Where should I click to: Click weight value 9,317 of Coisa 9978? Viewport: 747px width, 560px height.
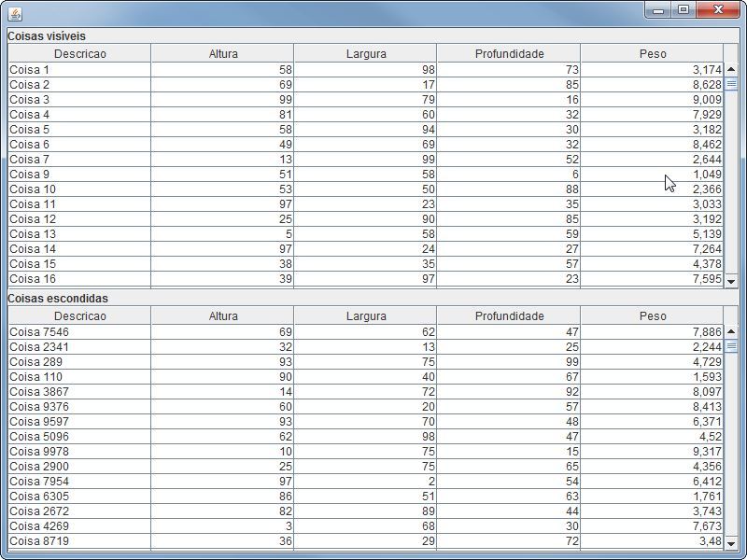point(652,452)
